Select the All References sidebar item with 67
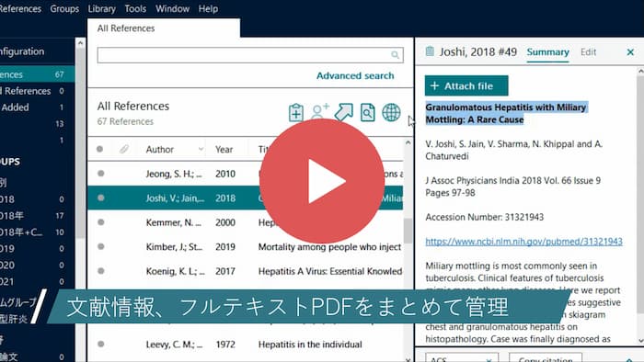 37,74
